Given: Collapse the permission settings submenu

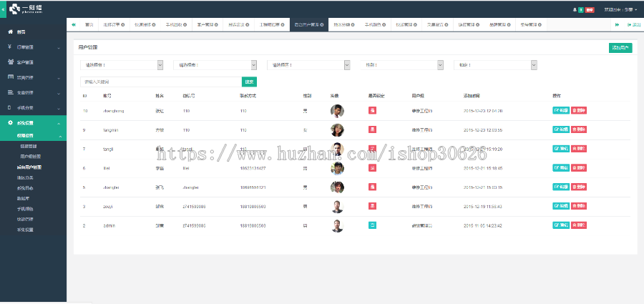Looking at the screenshot, I should click(x=59, y=136).
